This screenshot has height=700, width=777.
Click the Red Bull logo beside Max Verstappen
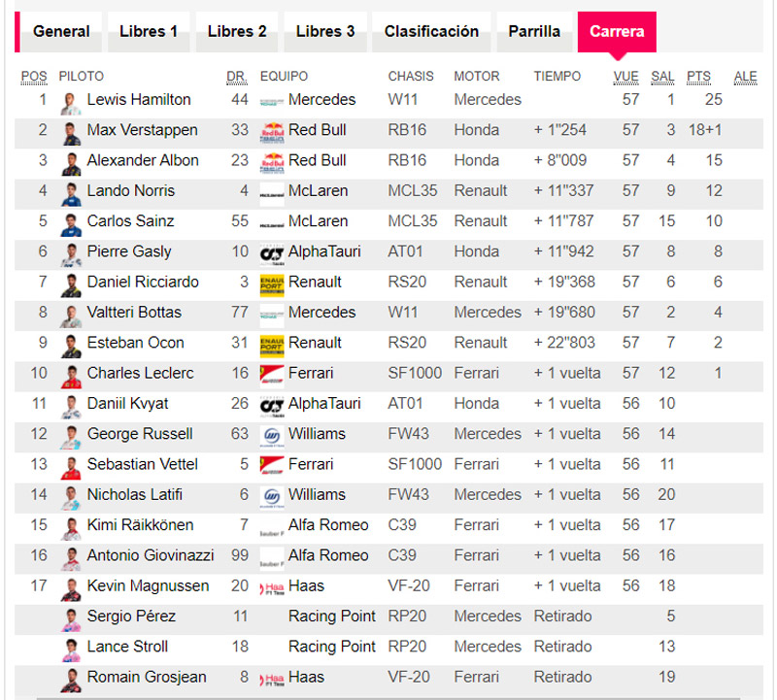[x=272, y=131]
